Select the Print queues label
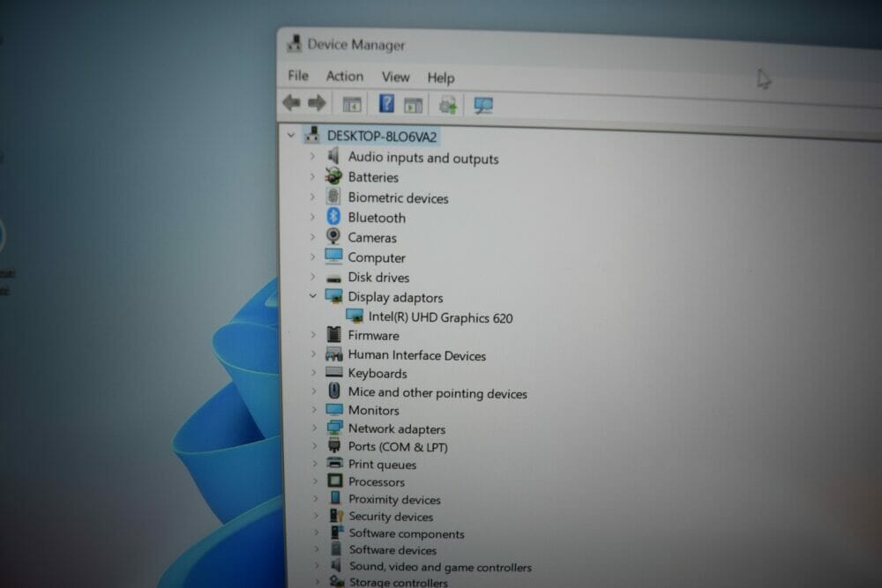 pos(382,465)
